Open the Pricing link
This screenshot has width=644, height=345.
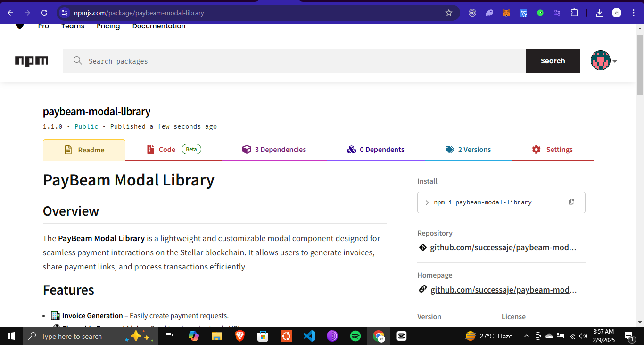108,26
